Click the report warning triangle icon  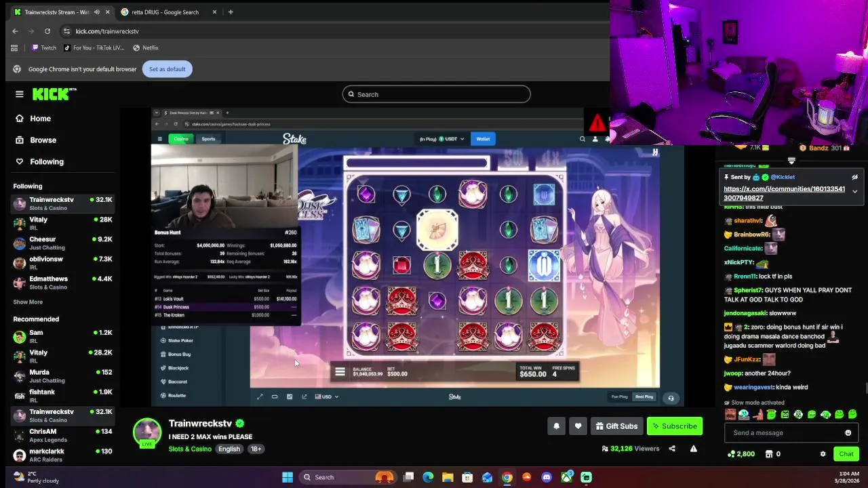tap(693, 449)
